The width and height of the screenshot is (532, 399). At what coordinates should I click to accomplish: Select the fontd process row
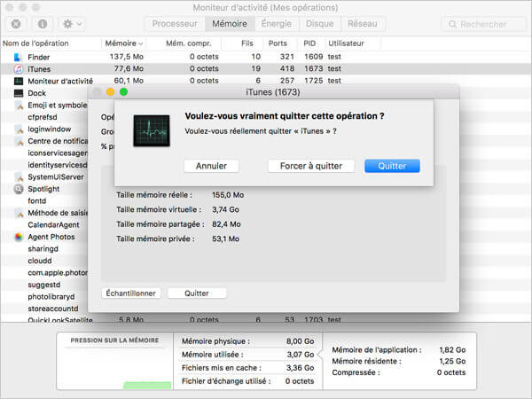click(x=44, y=201)
